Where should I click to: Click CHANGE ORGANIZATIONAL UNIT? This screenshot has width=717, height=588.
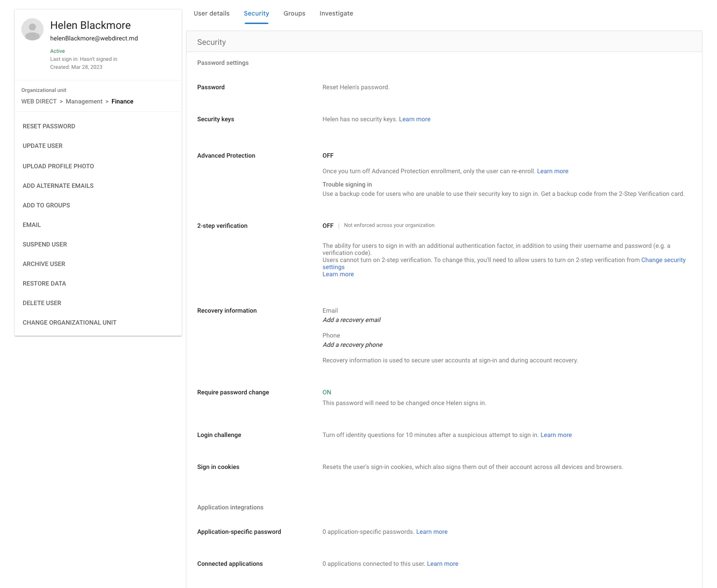[69, 322]
